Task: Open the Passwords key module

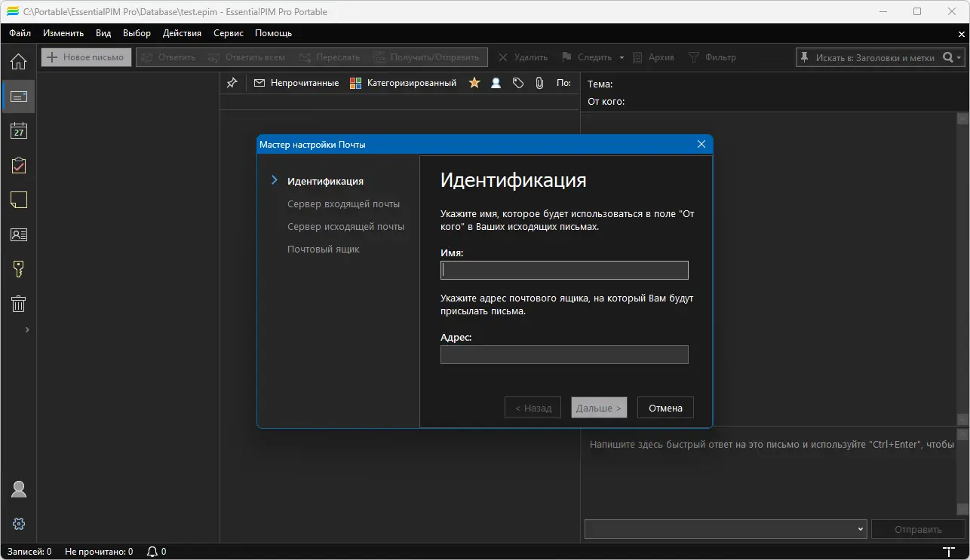Action: tap(18, 269)
